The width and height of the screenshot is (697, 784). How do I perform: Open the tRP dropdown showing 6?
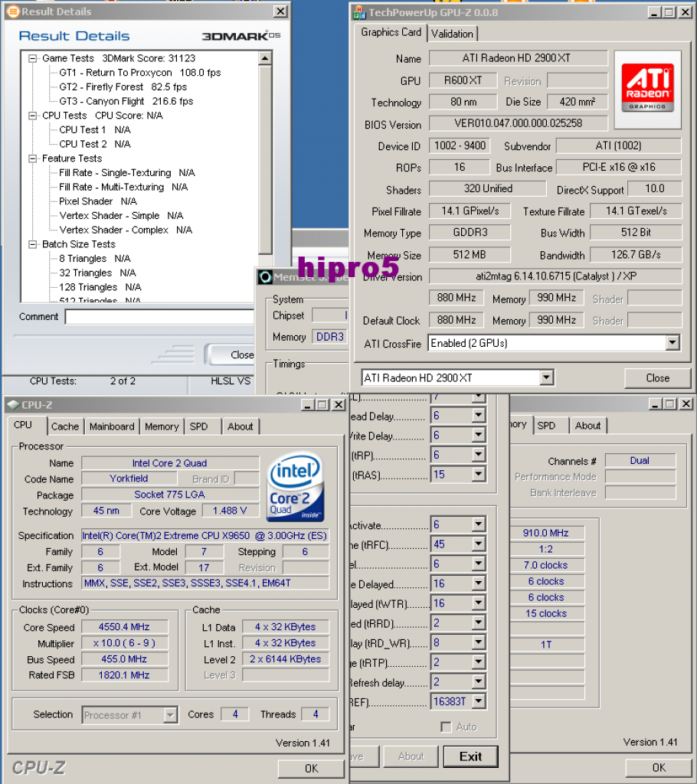pyautogui.click(x=479, y=455)
